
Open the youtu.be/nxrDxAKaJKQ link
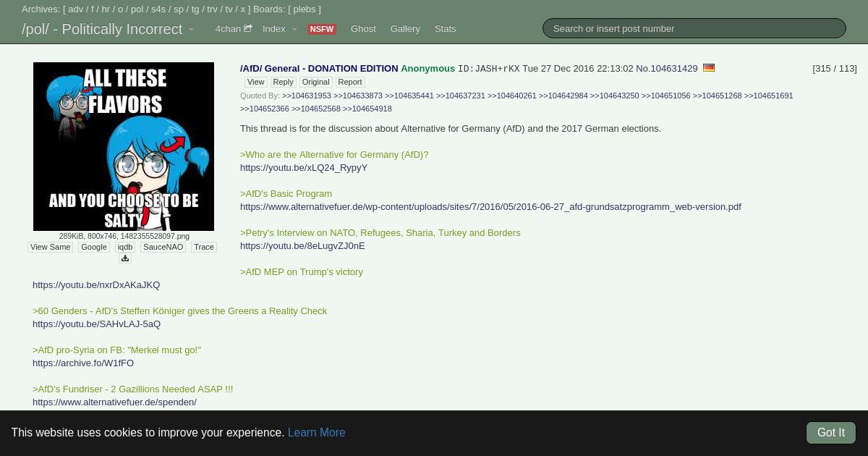pyautogui.click(x=96, y=284)
